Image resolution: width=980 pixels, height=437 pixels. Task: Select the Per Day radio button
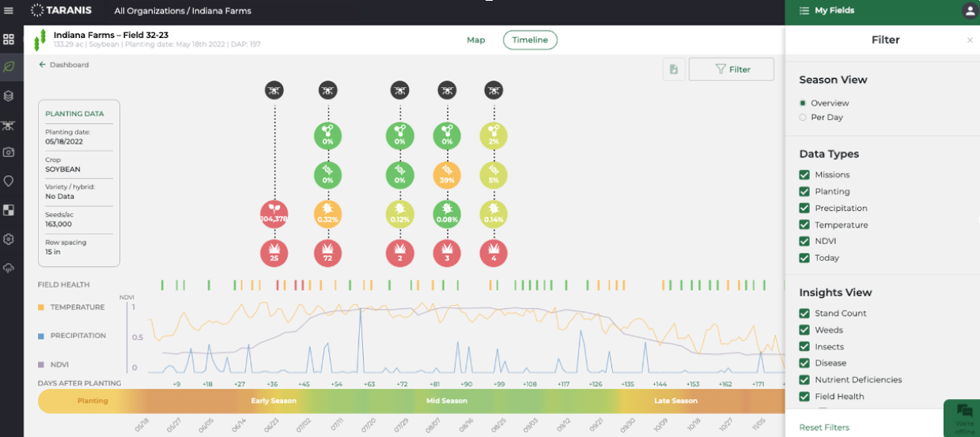(803, 117)
